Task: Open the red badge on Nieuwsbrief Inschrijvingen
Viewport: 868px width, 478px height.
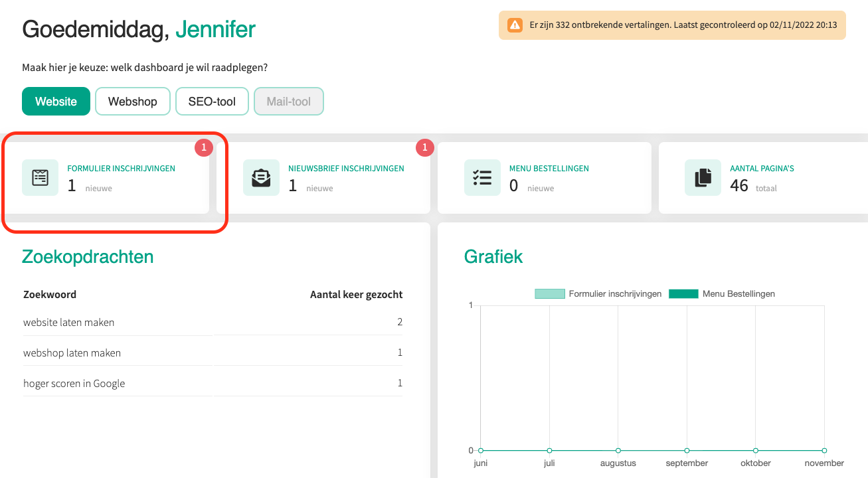Action: [x=424, y=148]
